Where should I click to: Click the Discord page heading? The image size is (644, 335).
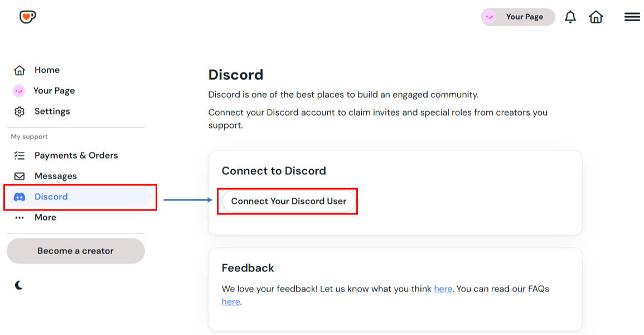235,75
